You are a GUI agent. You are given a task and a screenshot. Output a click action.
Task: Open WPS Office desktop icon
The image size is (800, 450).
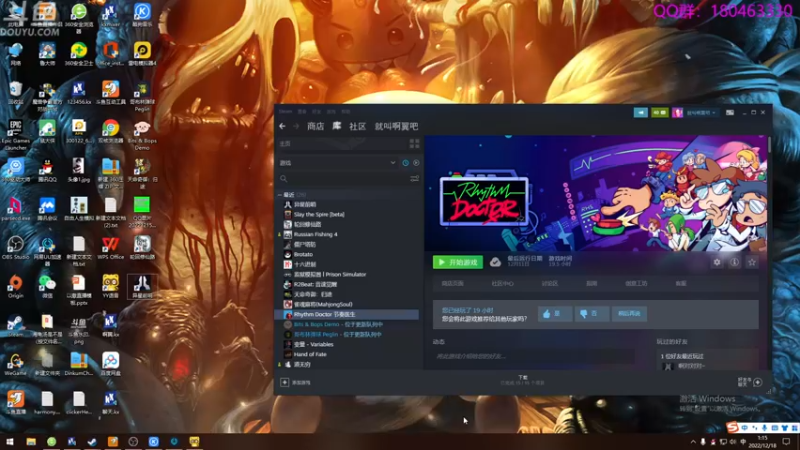(110, 248)
